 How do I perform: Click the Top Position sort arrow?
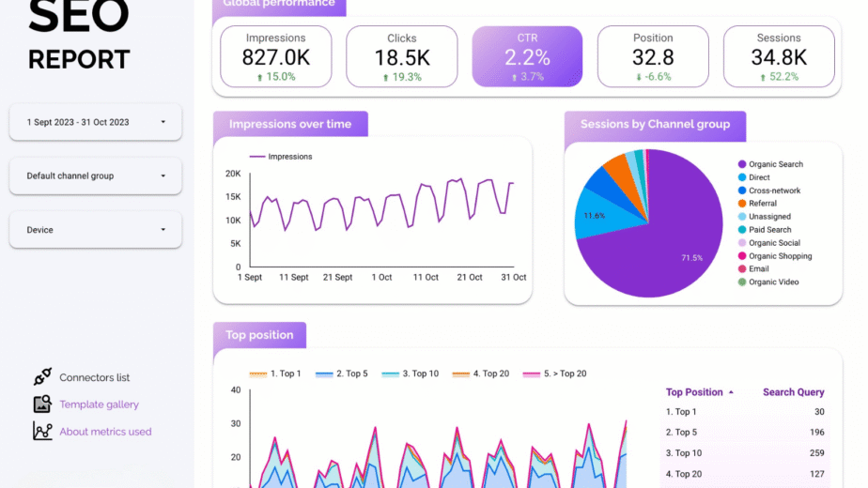(731, 392)
